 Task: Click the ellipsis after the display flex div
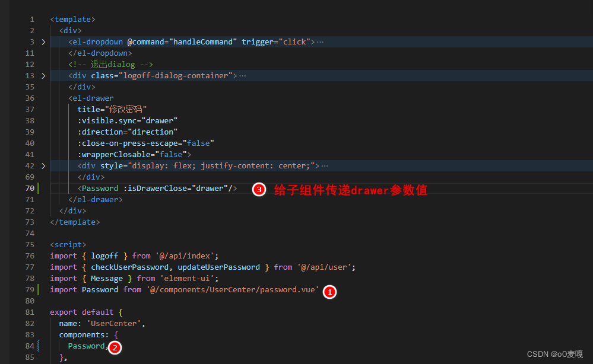(325, 166)
